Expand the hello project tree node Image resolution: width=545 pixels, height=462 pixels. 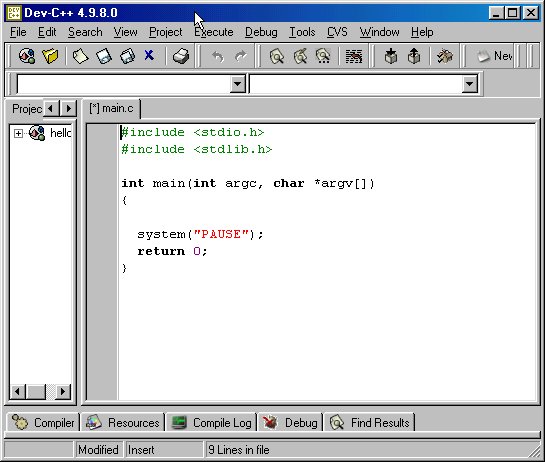[18, 133]
